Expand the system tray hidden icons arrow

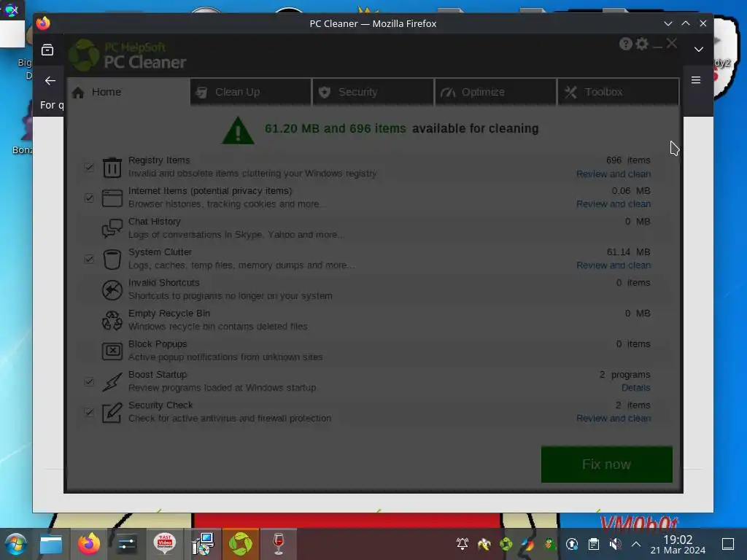coord(636,544)
